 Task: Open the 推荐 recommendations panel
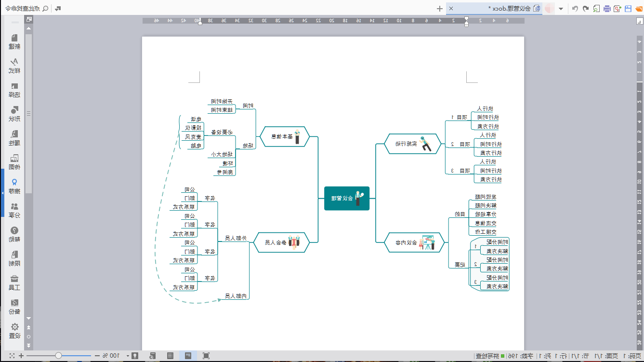[15, 187]
